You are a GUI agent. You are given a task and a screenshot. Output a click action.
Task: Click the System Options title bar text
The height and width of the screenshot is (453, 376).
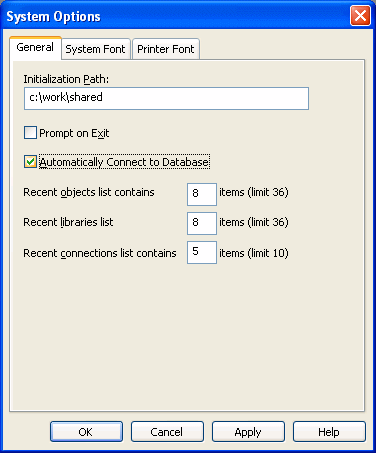click(x=53, y=16)
